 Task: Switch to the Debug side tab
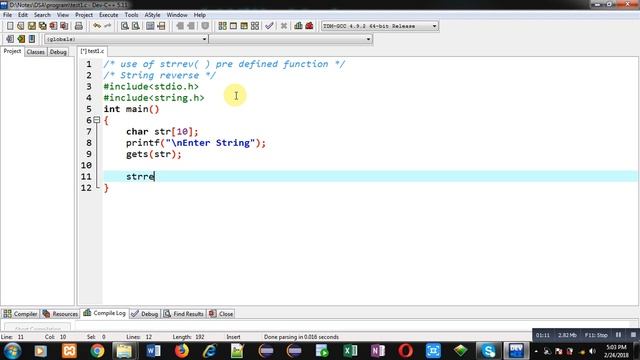58,52
